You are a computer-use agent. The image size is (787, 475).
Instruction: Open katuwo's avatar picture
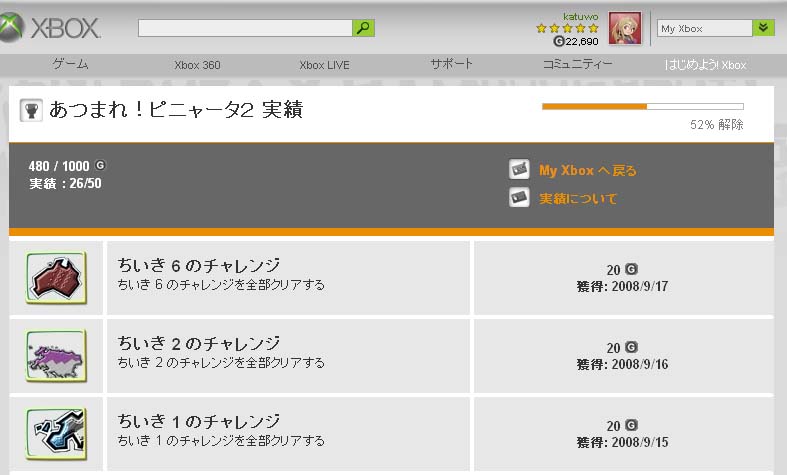[625, 29]
